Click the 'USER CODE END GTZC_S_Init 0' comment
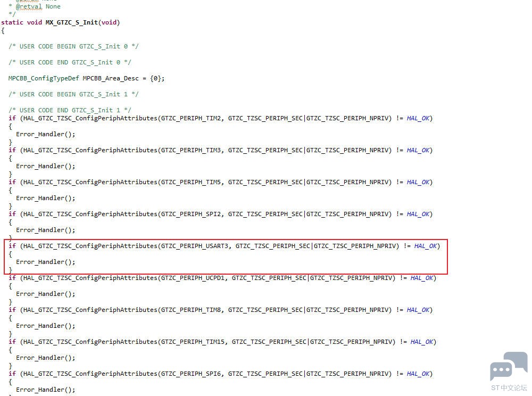 point(70,62)
